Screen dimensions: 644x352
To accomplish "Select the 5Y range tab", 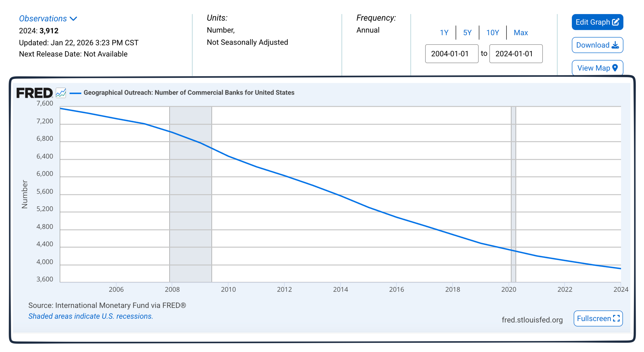I will point(467,32).
